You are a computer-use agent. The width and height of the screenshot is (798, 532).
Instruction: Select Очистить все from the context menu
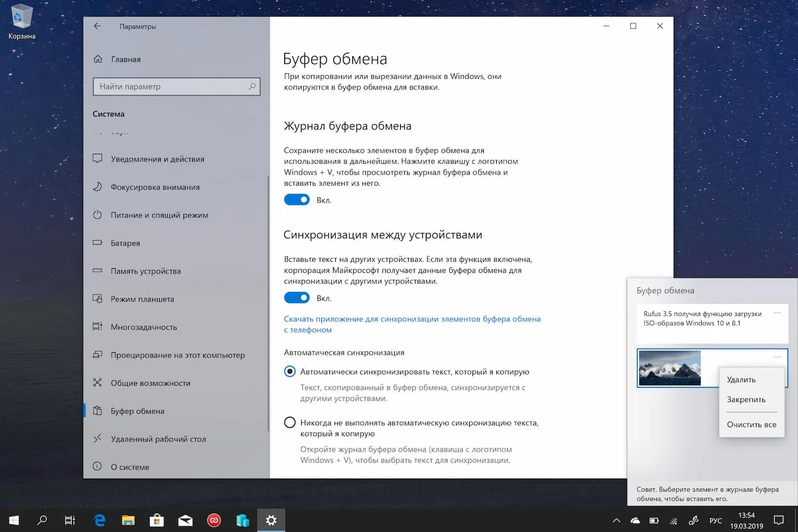tap(751, 424)
